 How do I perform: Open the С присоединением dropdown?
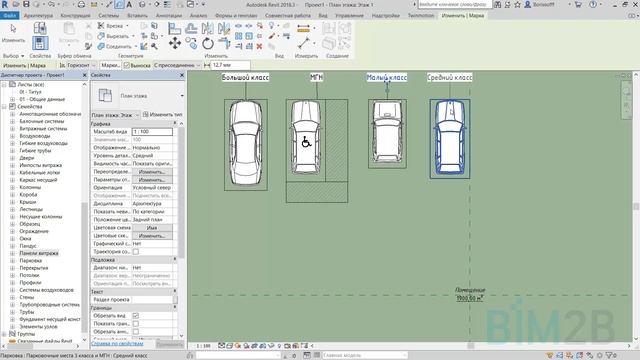[177, 65]
